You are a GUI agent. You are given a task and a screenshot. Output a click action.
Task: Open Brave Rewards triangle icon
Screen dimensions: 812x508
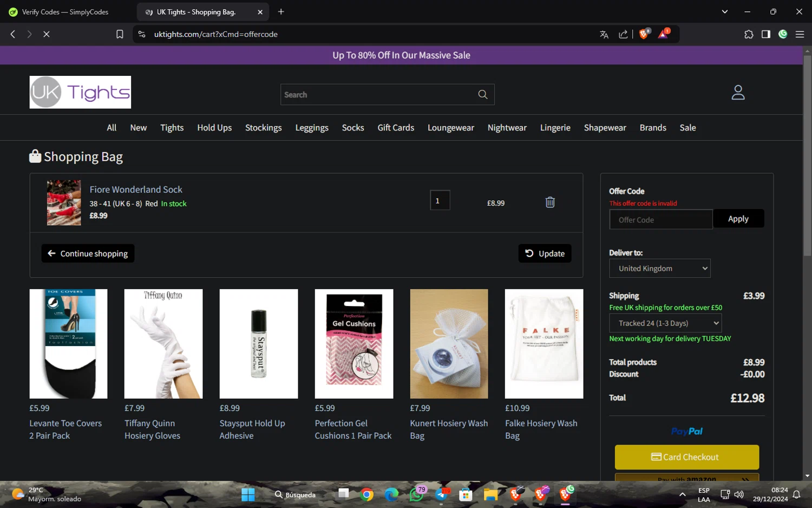[664, 34]
